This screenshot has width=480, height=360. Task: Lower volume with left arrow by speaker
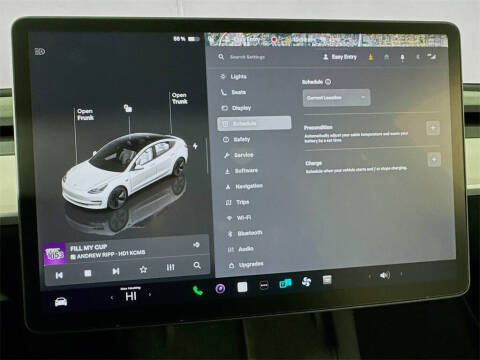[369, 276]
